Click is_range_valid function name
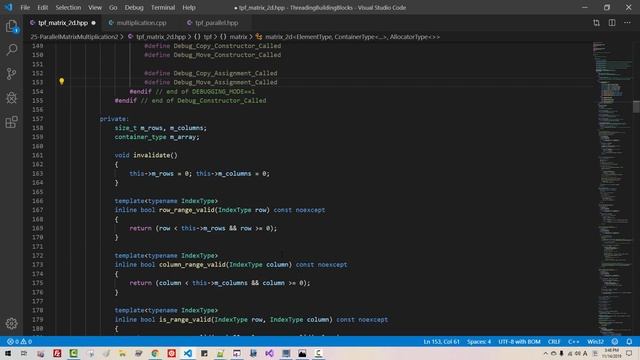 coord(185,319)
